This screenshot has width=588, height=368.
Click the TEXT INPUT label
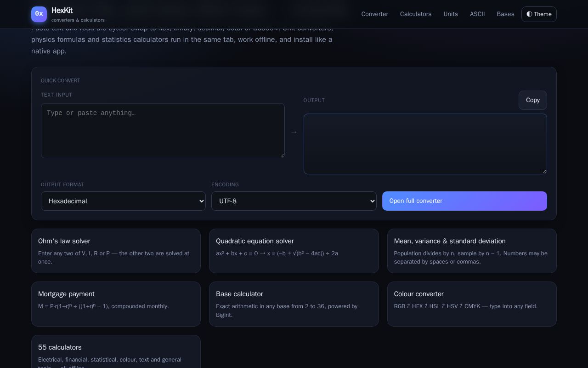pyautogui.click(x=57, y=95)
